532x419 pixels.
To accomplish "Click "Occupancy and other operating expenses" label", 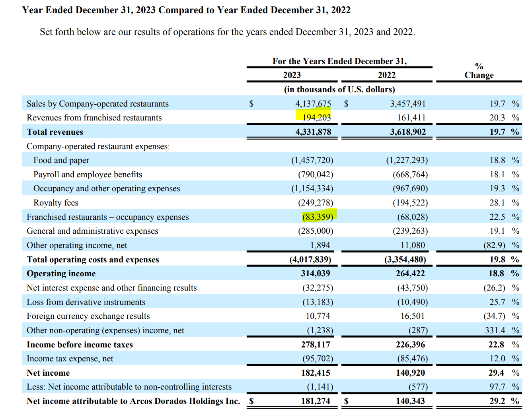I will click(107, 188).
